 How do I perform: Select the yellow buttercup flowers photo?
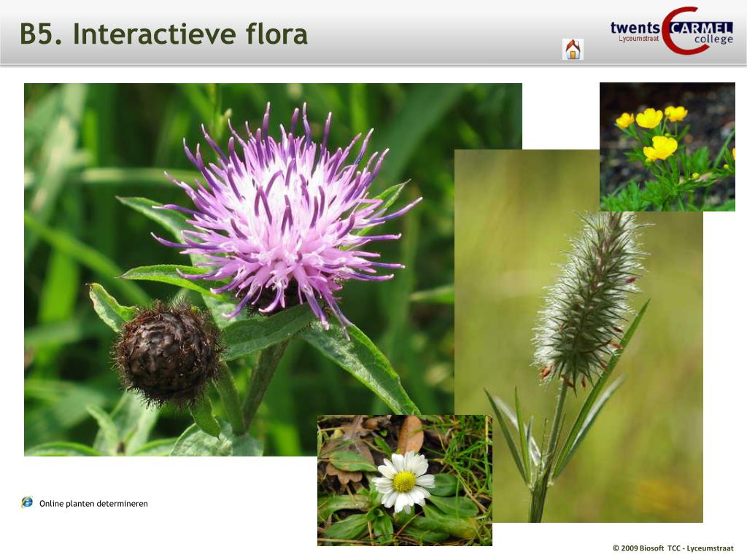(667, 147)
